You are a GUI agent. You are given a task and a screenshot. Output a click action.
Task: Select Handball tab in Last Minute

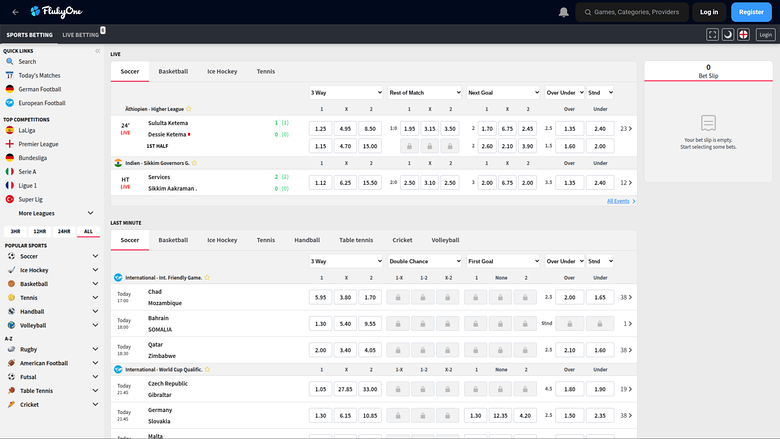(307, 240)
